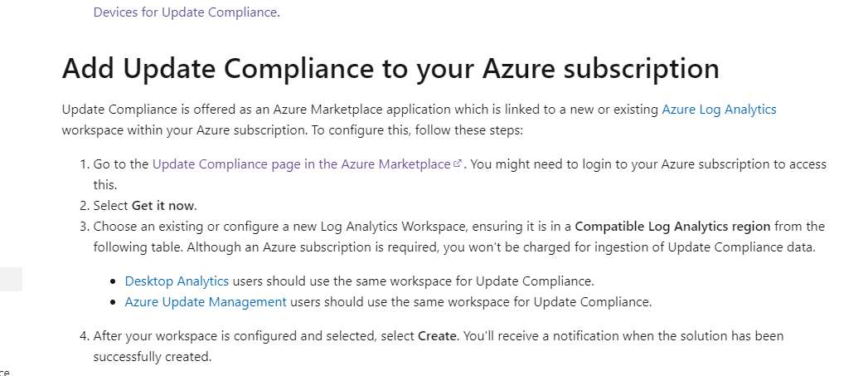Click the Add Update Compliance heading
868x376 pixels.
pos(390,69)
